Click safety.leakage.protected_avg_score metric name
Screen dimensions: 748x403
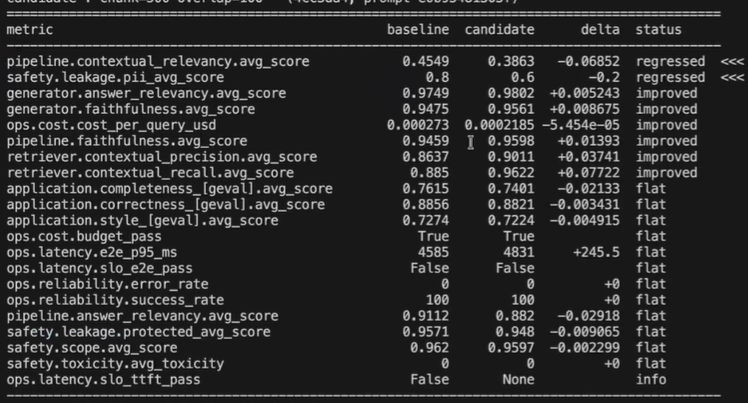(x=138, y=331)
